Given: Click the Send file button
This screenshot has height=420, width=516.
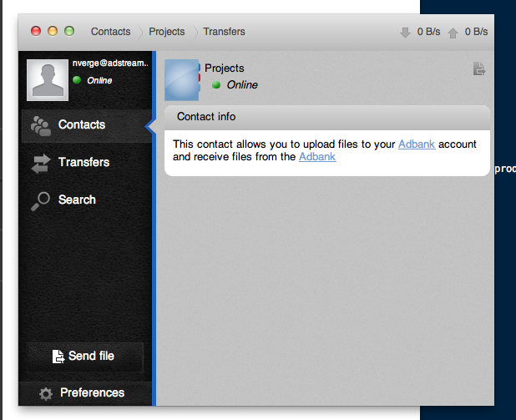Looking at the screenshot, I should [x=85, y=357].
